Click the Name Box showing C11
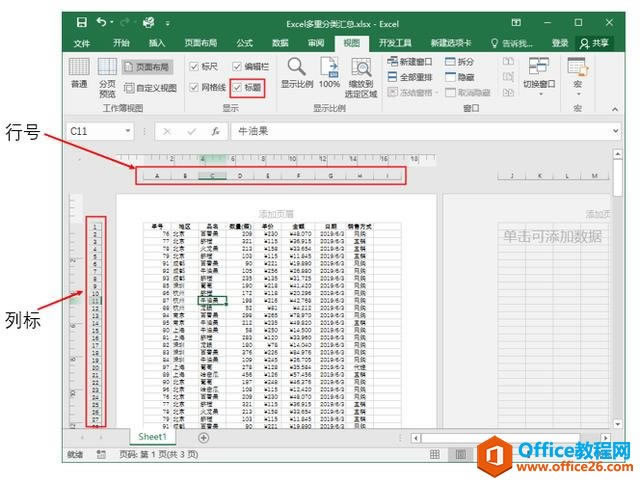 tap(95, 131)
